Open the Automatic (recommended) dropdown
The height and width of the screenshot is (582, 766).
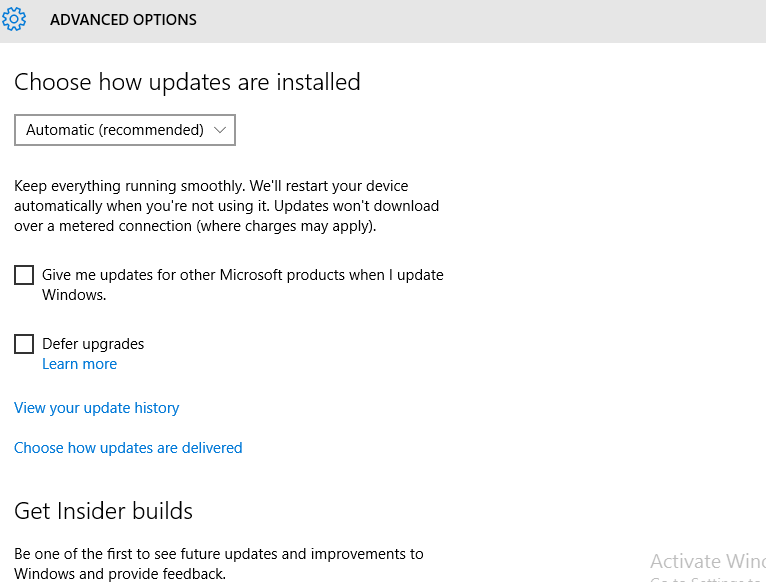[x=125, y=130]
